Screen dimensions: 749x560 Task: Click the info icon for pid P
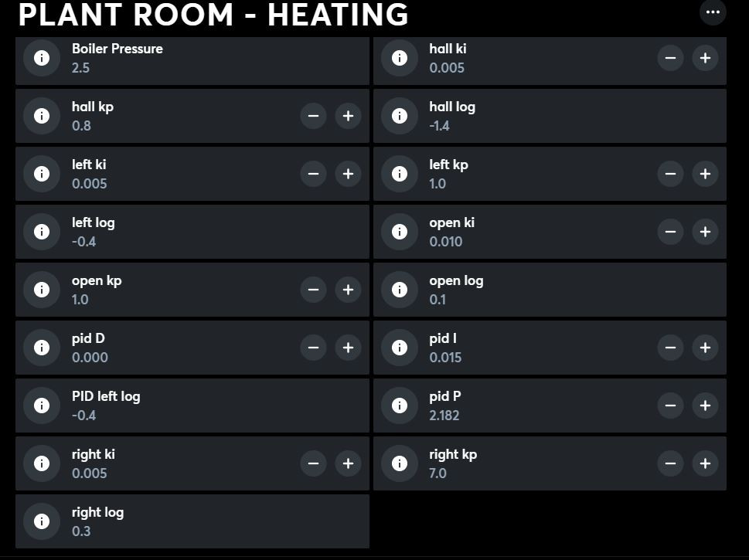tap(400, 406)
